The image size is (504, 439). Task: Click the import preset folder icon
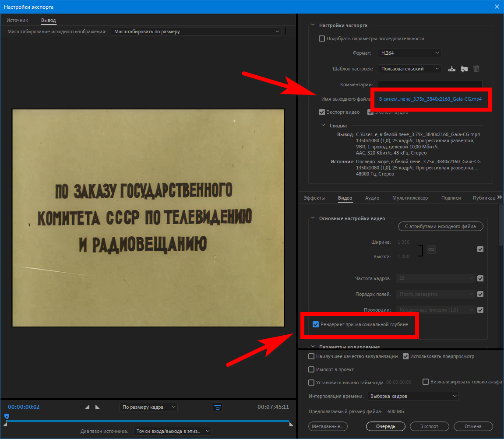click(x=464, y=69)
